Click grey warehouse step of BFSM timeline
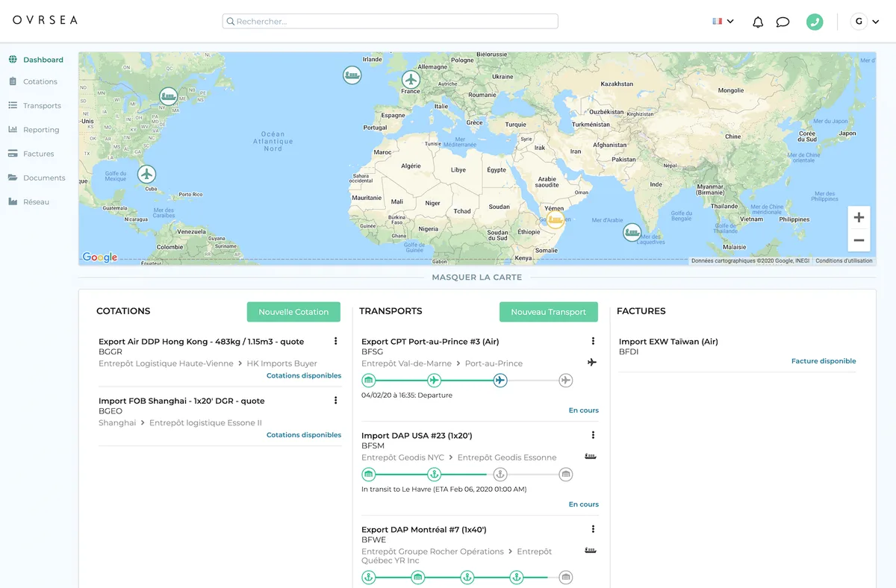This screenshot has height=588, width=896. (566, 475)
